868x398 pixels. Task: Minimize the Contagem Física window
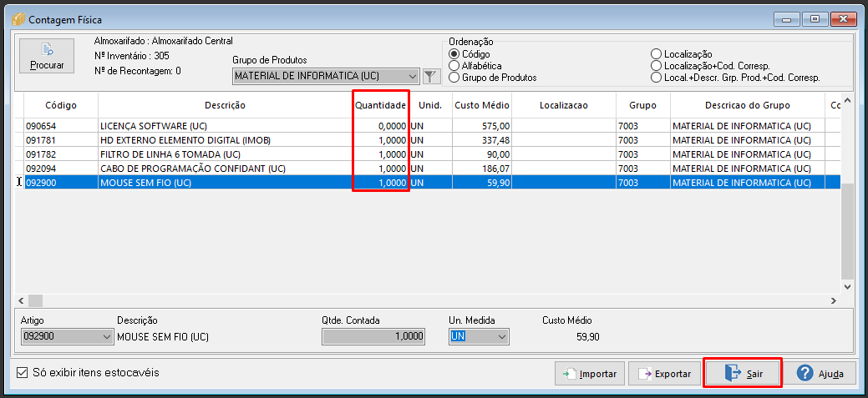coord(787,19)
